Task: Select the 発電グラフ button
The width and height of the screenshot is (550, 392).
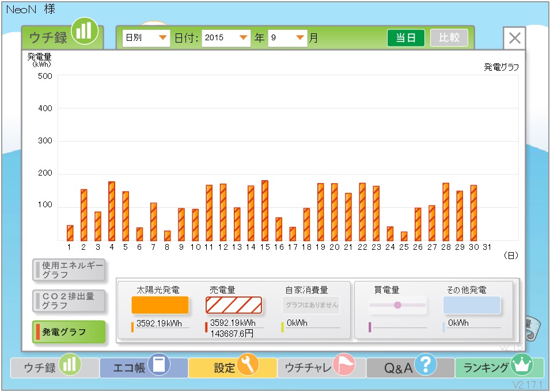Action: [69, 332]
